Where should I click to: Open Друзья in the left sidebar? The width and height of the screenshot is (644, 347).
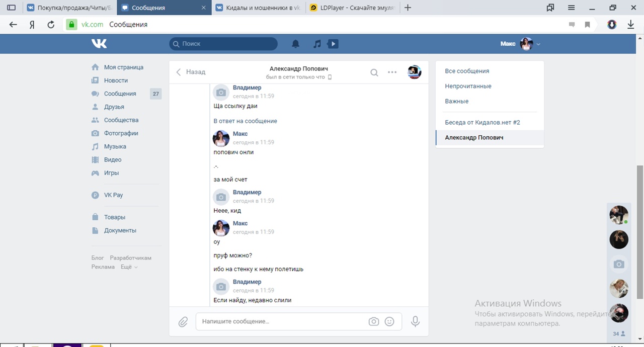(x=114, y=107)
